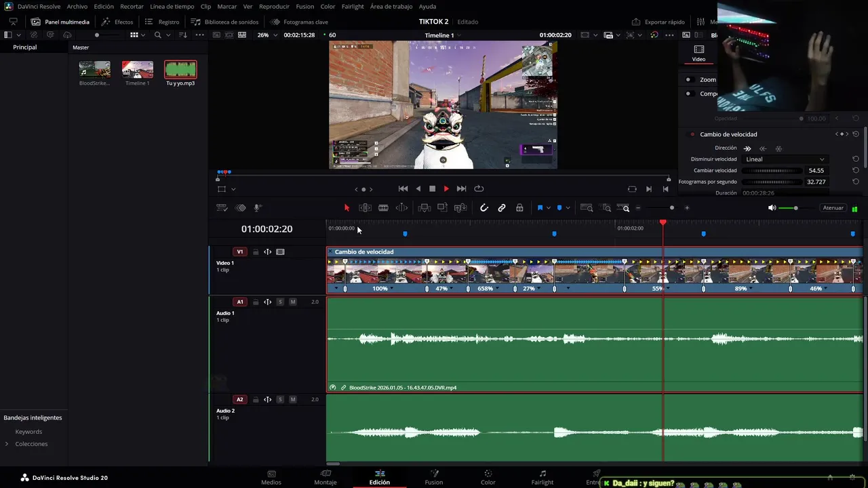Viewport: 868px width, 488px height.
Task: Select Keywords smart bin
Action: pos(28,432)
